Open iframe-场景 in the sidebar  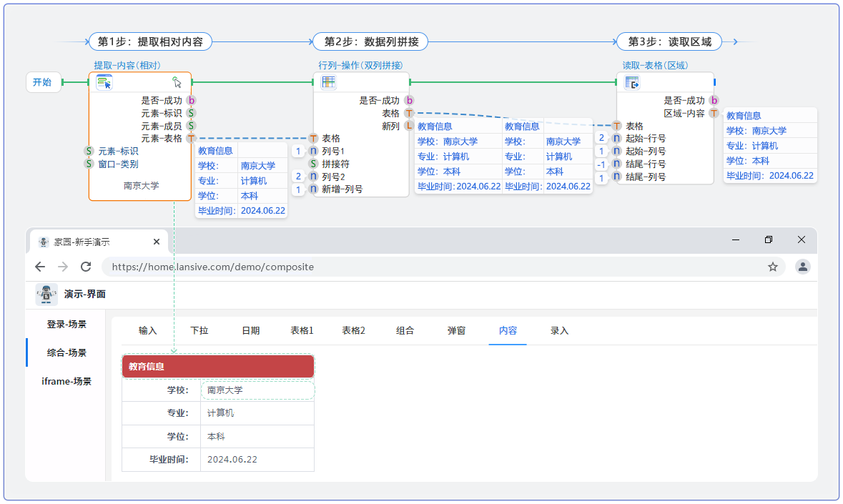(66, 381)
